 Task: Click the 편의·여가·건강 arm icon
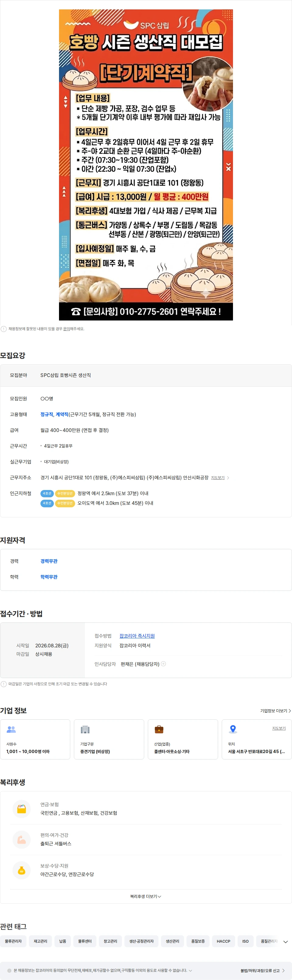22,839
